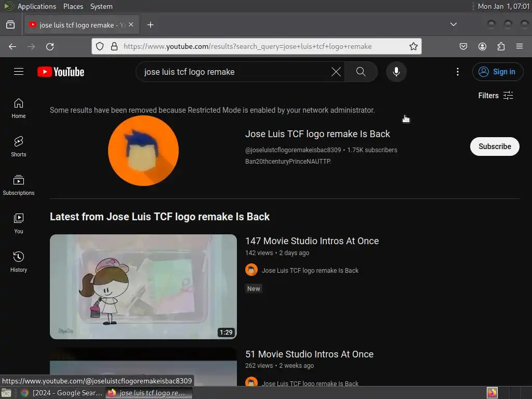Image resolution: width=532 pixels, height=399 pixels.
Task: Save page to Pocket
Action: click(x=463, y=46)
